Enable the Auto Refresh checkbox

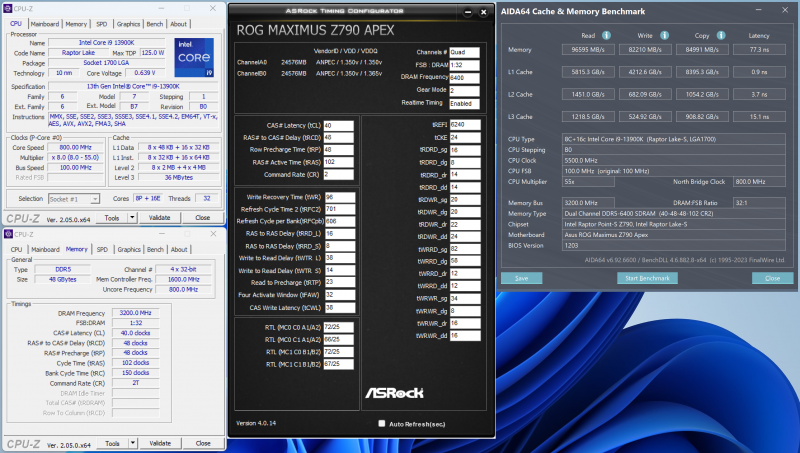(x=382, y=423)
